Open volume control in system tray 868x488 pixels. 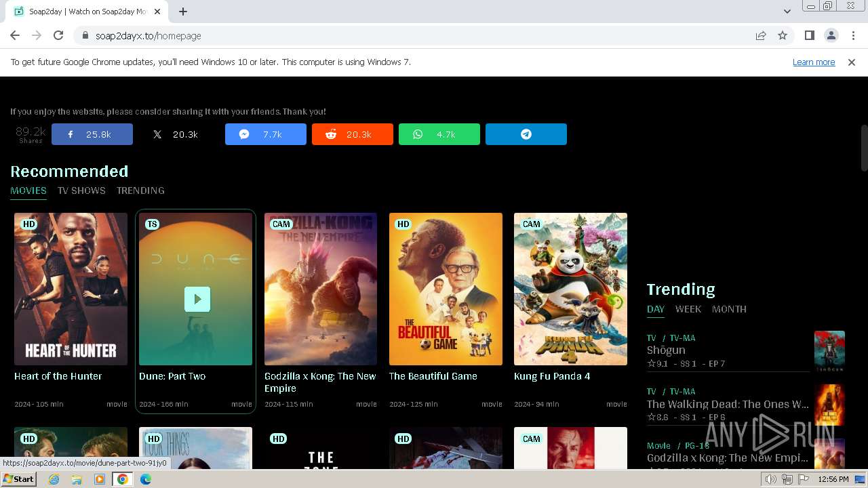771,479
